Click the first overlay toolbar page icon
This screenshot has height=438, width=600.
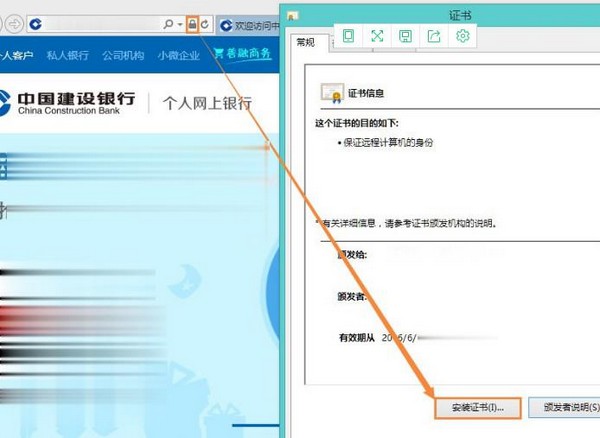click(348, 36)
